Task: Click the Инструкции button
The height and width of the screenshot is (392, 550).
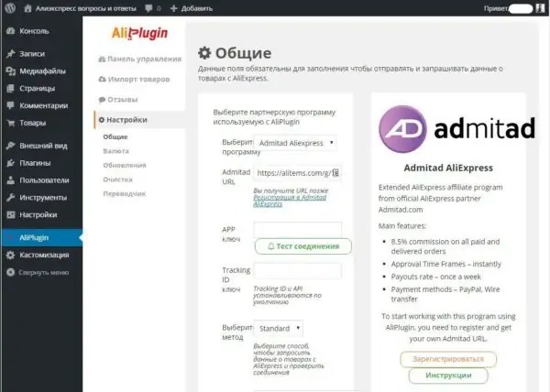Action: pyautogui.click(x=448, y=376)
